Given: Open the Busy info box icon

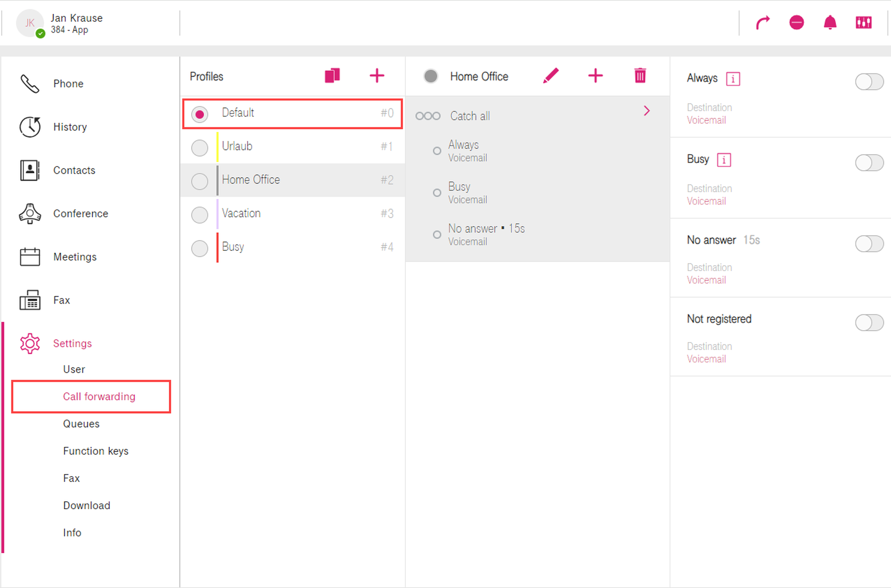Looking at the screenshot, I should coord(724,160).
